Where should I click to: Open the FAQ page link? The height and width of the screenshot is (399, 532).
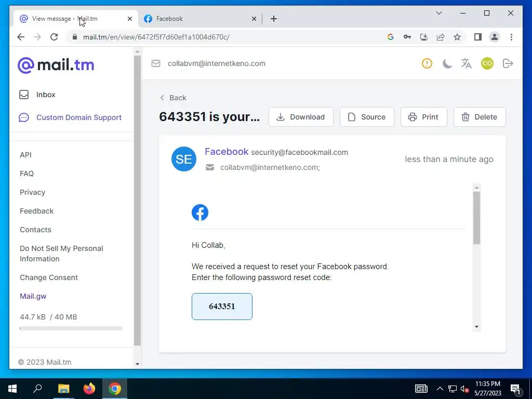pyautogui.click(x=26, y=174)
